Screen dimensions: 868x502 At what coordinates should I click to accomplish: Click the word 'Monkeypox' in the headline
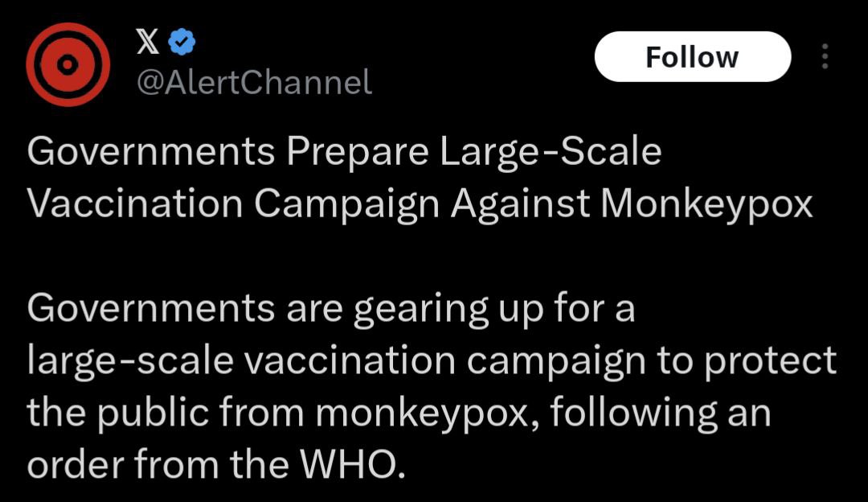click(x=706, y=204)
